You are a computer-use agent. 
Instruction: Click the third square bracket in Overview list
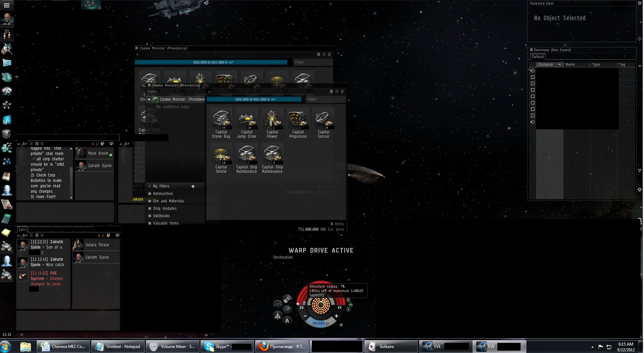click(533, 90)
